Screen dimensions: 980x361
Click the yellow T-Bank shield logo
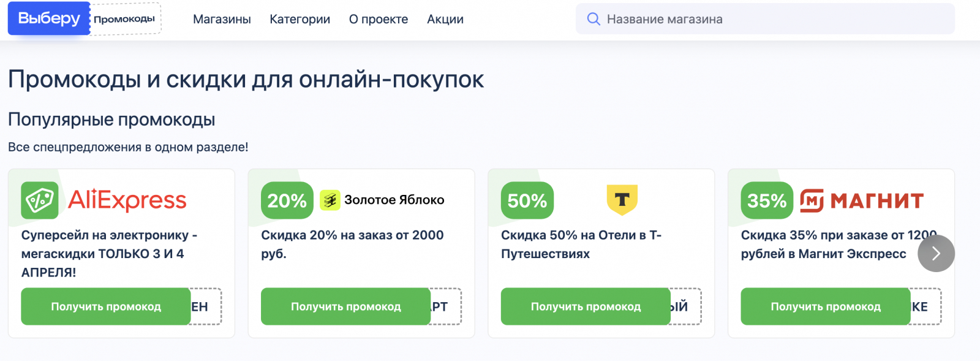[x=622, y=200]
